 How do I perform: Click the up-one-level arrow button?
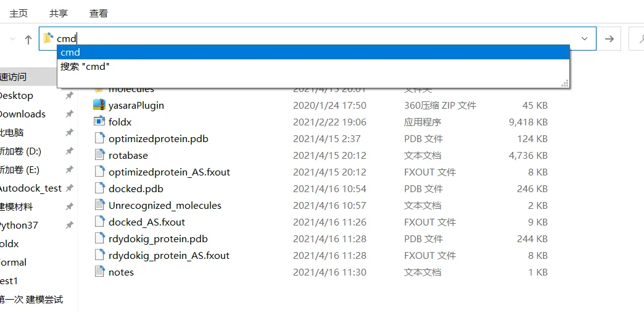[x=28, y=39]
